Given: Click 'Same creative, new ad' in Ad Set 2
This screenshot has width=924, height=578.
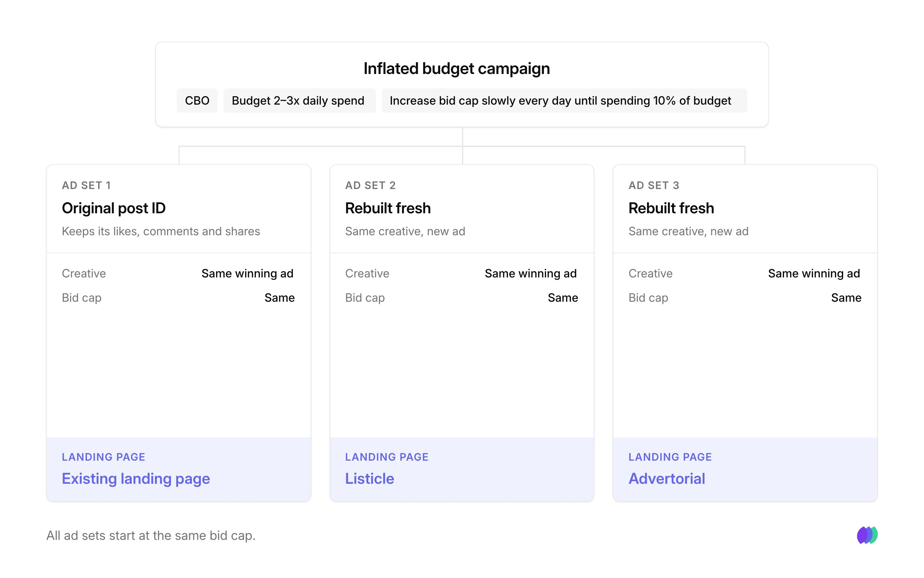Looking at the screenshot, I should pyautogui.click(x=405, y=231).
